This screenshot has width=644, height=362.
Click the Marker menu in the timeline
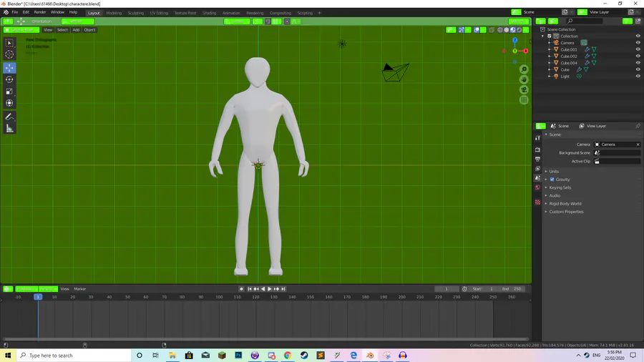(79, 289)
